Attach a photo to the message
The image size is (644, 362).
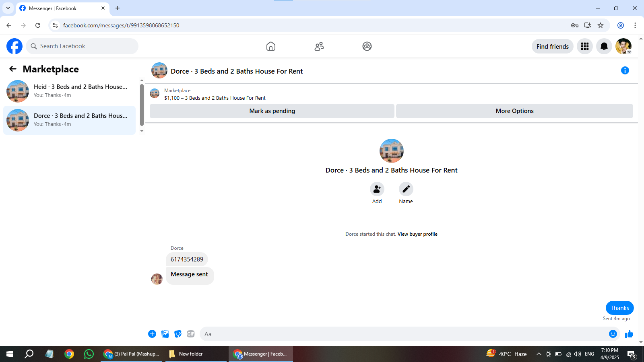coord(165,334)
